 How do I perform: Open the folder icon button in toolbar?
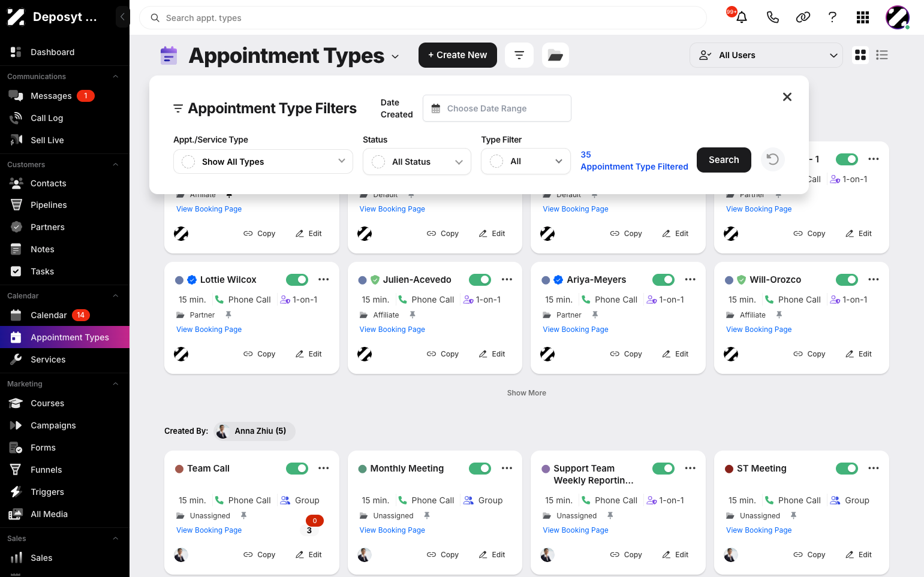click(x=555, y=55)
